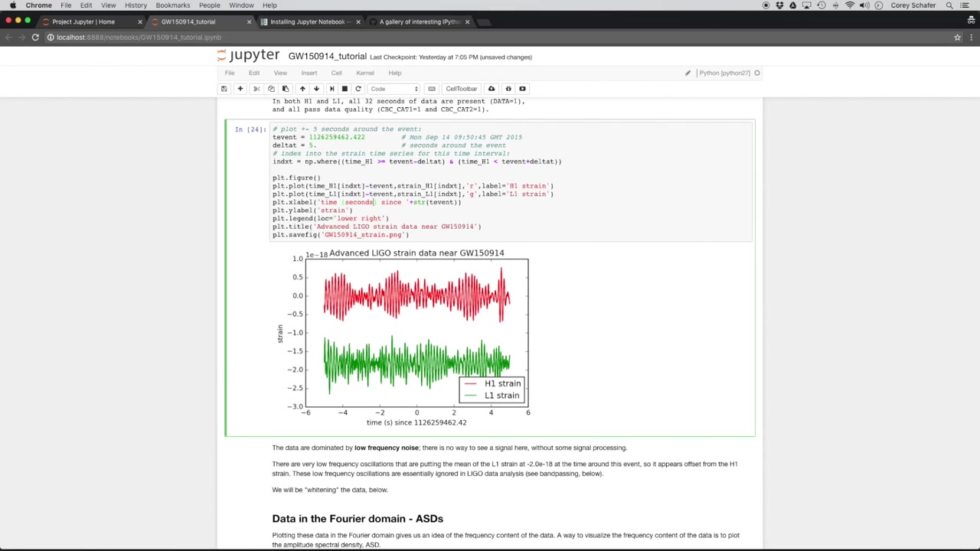Click the gift box toolbar icon

[508, 89]
